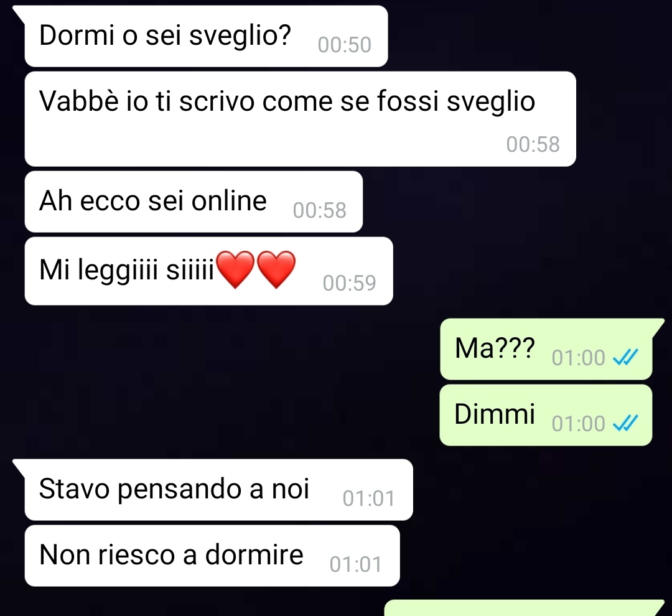672x616 pixels.
Task: Tap the 00:50 timestamp of first message
Action: [x=345, y=45]
